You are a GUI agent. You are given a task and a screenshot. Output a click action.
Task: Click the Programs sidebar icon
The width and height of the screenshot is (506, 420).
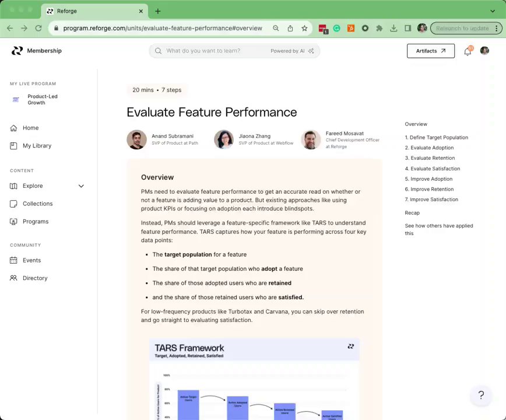point(13,222)
